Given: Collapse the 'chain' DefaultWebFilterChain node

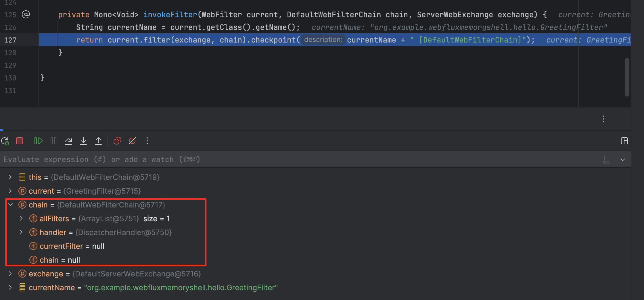Looking at the screenshot, I should point(10,205).
